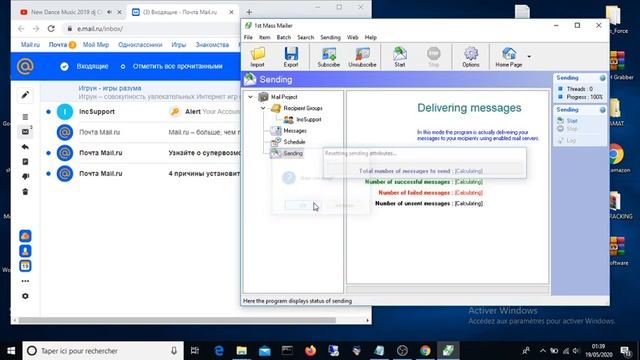Click the compose pencil icon in Mail.ru
The width and height of the screenshot is (640, 360).
pyautogui.click(x=25, y=95)
